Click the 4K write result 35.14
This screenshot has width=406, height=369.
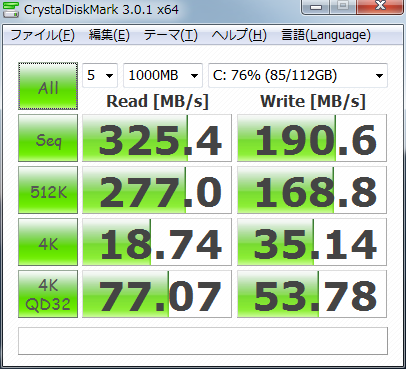coord(312,242)
